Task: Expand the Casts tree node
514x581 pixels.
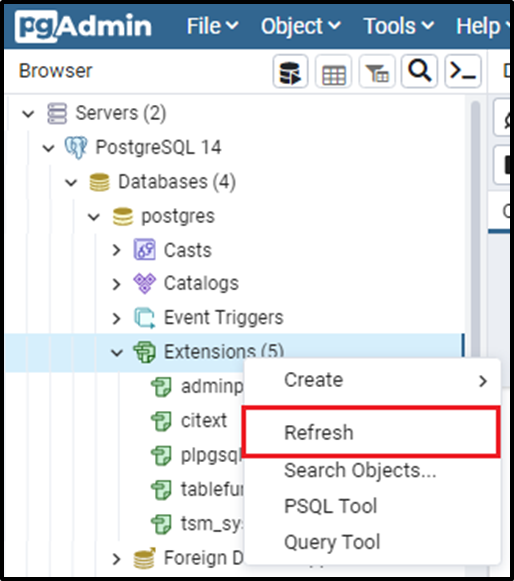Action: click(116, 250)
